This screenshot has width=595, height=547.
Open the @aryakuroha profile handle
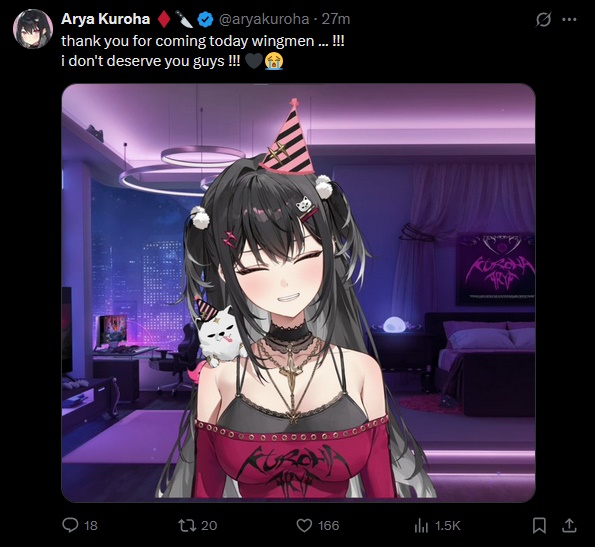pyautogui.click(x=264, y=19)
